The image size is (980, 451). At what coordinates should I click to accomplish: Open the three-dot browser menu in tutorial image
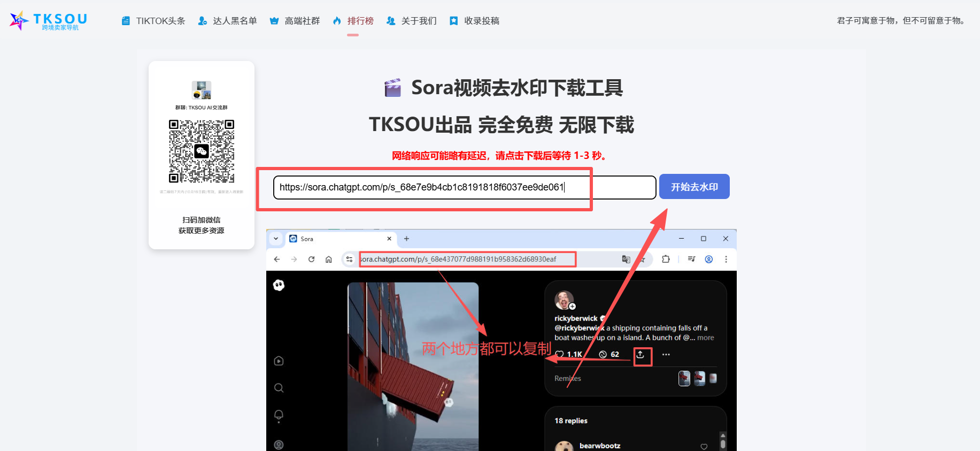coord(726,259)
